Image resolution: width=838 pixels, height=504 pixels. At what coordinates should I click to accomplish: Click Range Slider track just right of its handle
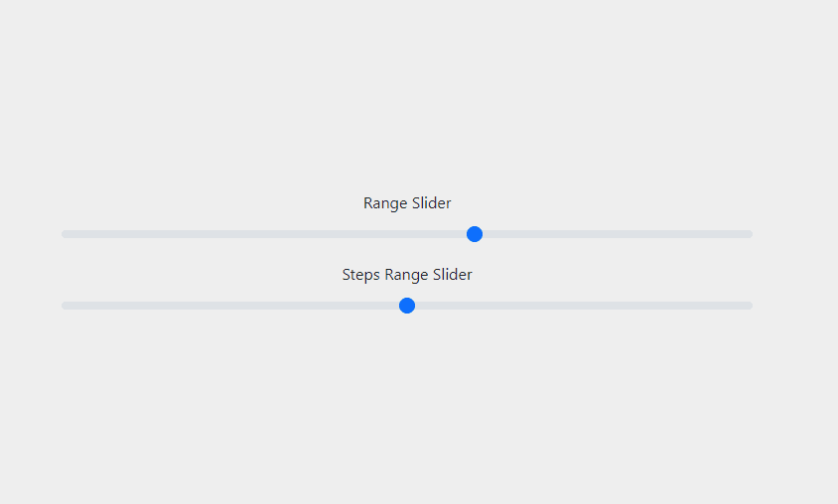pos(494,234)
